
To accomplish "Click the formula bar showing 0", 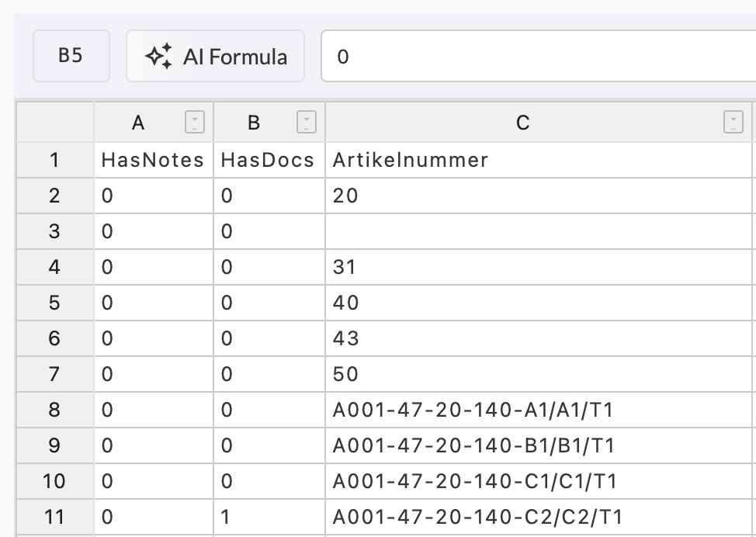I will click(538, 56).
